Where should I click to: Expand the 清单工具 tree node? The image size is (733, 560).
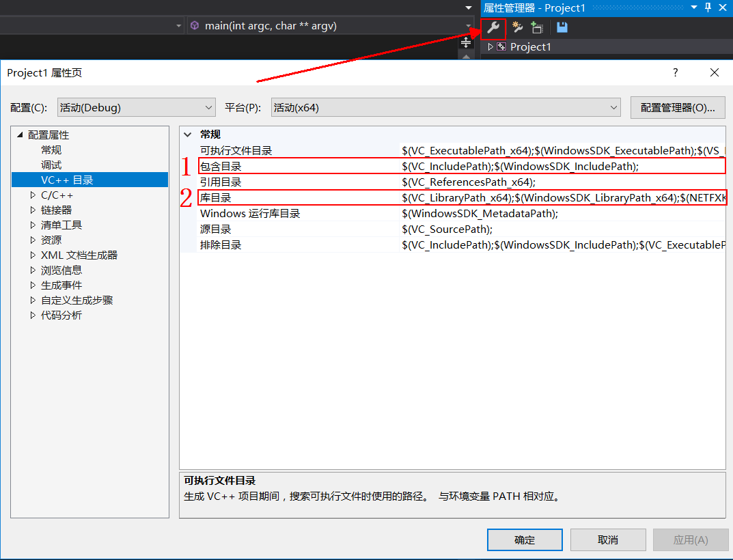pos(33,225)
